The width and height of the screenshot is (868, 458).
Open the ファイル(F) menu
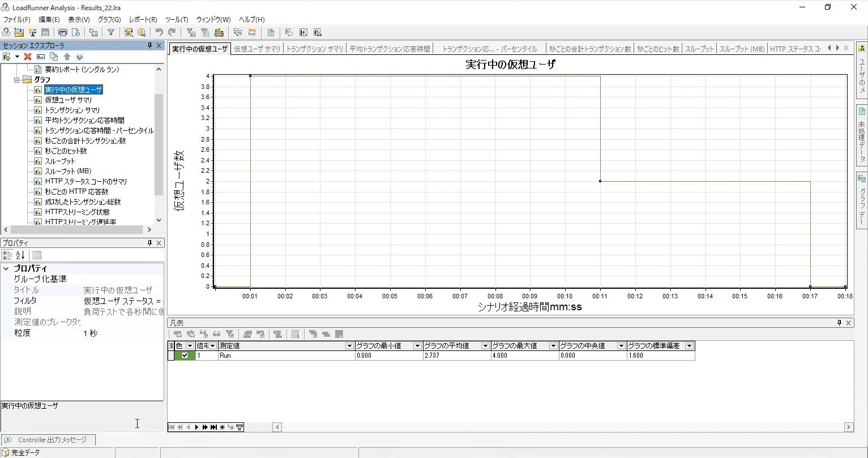tap(17, 19)
